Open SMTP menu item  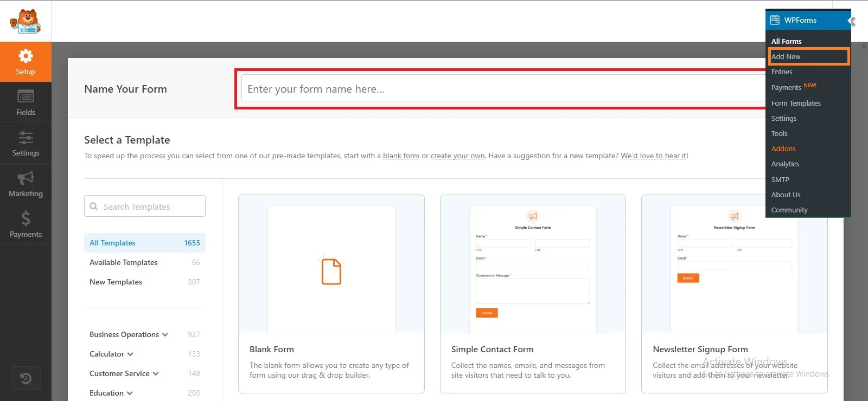point(780,179)
